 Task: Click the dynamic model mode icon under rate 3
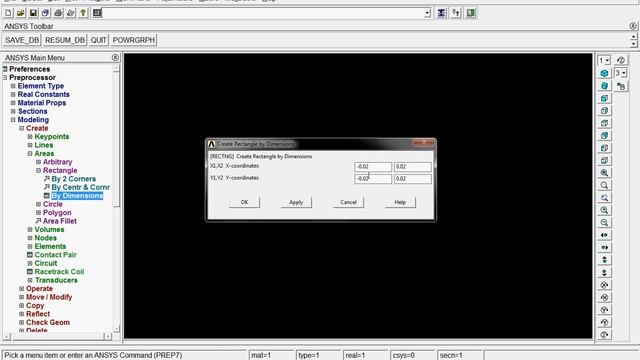pyautogui.click(x=621, y=86)
